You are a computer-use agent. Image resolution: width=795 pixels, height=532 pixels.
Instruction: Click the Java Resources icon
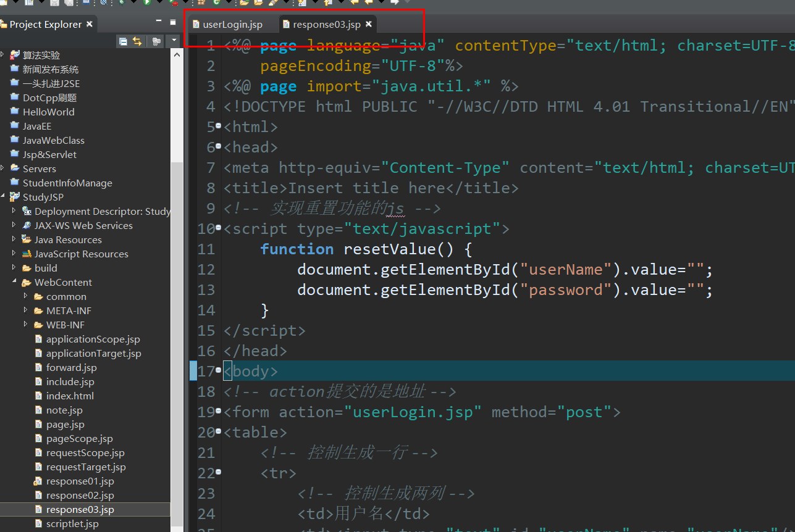click(x=27, y=239)
